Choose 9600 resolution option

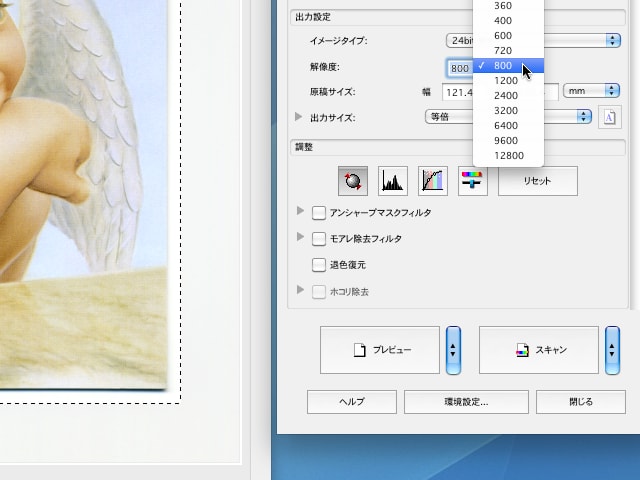pyautogui.click(x=508, y=141)
